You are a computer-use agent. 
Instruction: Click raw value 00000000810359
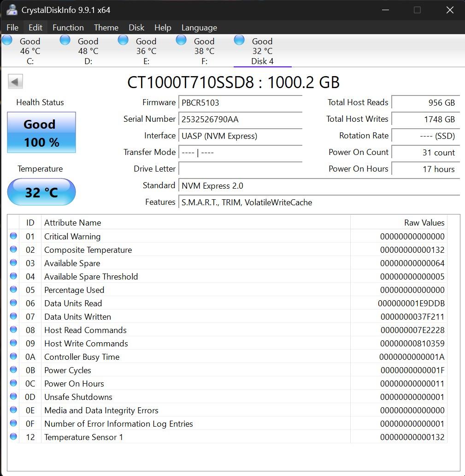tap(412, 343)
